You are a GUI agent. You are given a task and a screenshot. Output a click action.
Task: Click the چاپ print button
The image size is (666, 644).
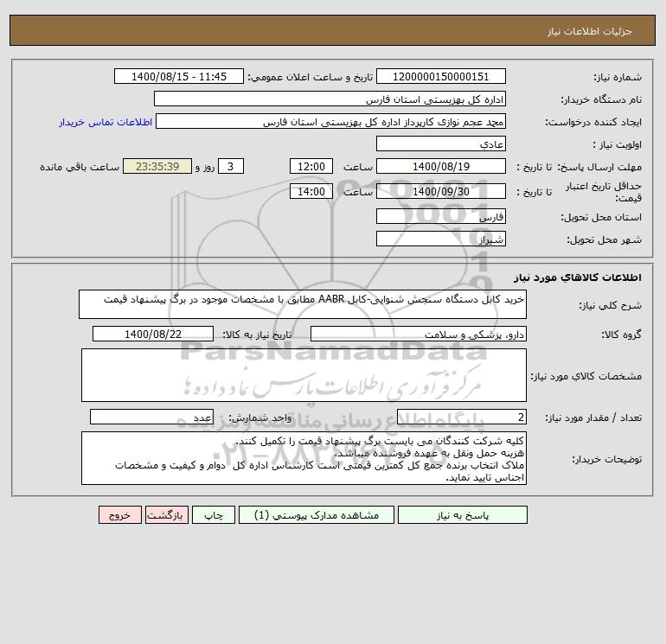tap(214, 515)
